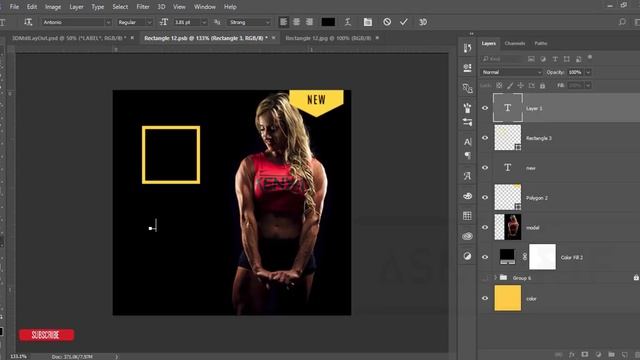The image size is (640, 360).
Task: Align text right
Action: (309, 22)
